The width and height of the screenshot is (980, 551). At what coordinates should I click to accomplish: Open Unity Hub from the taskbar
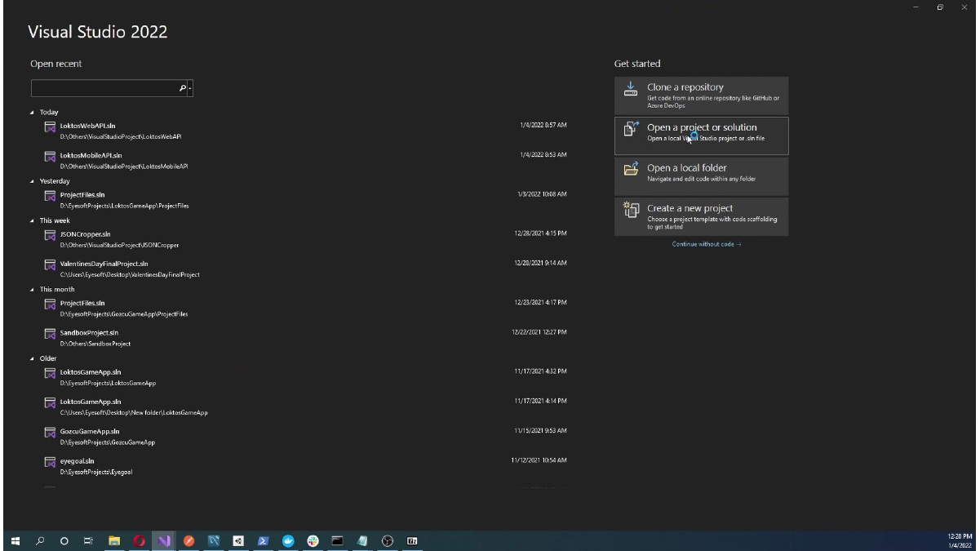click(x=238, y=540)
